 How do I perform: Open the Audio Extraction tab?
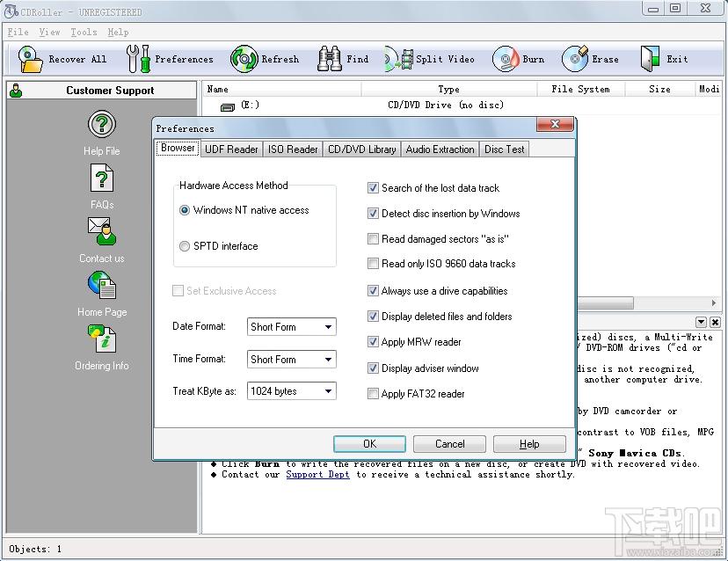pos(440,149)
